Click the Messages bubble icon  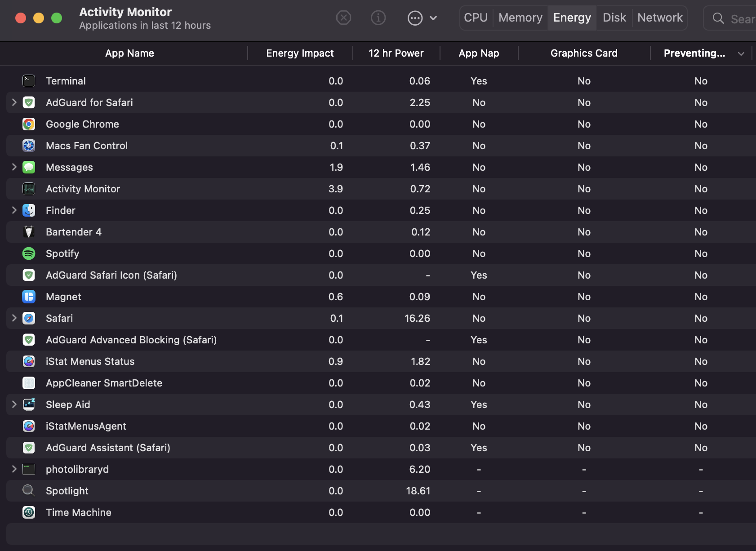[29, 167]
